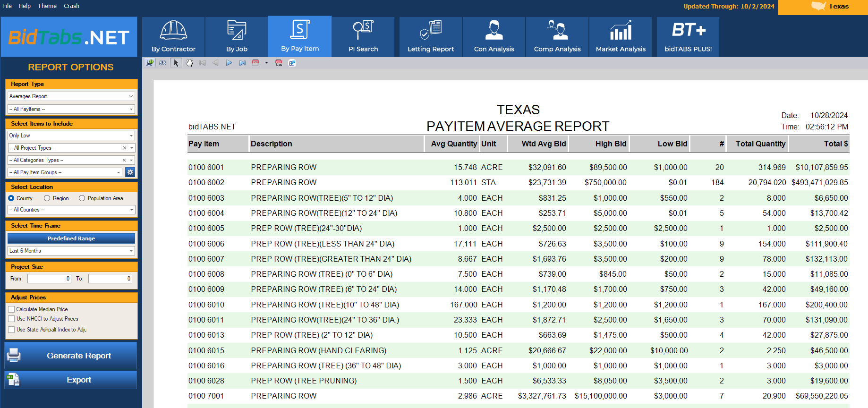Viewport: 868px width, 408px height.
Task: Click the print preview toolbar icon
Action: click(150, 63)
